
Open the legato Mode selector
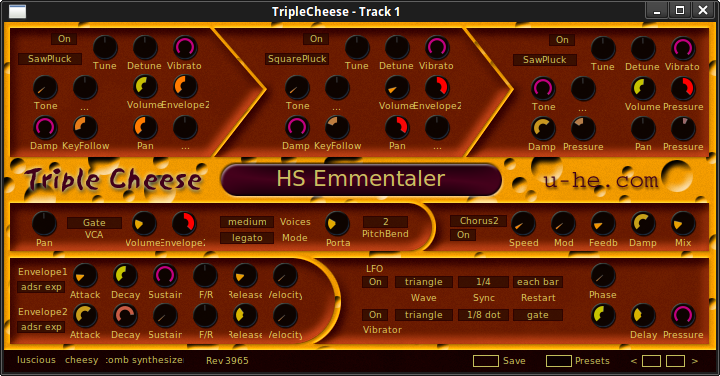tap(247, 238)
